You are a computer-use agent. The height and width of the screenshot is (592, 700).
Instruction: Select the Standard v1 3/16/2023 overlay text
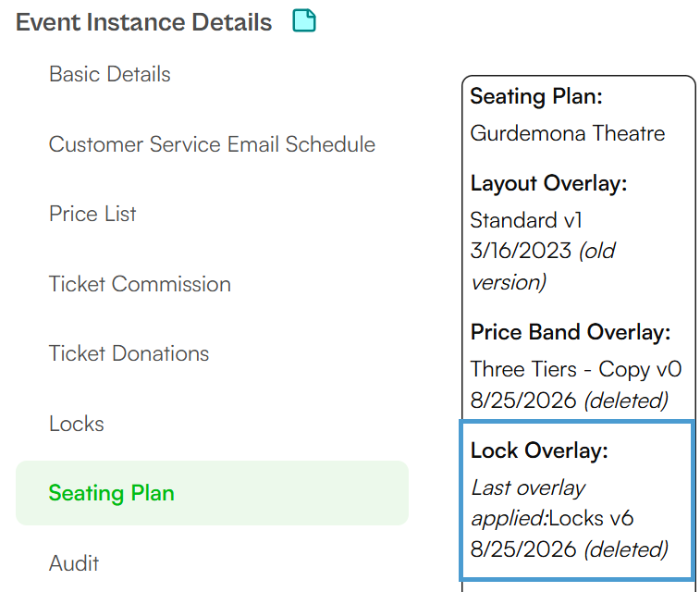(x=526, y=235)
